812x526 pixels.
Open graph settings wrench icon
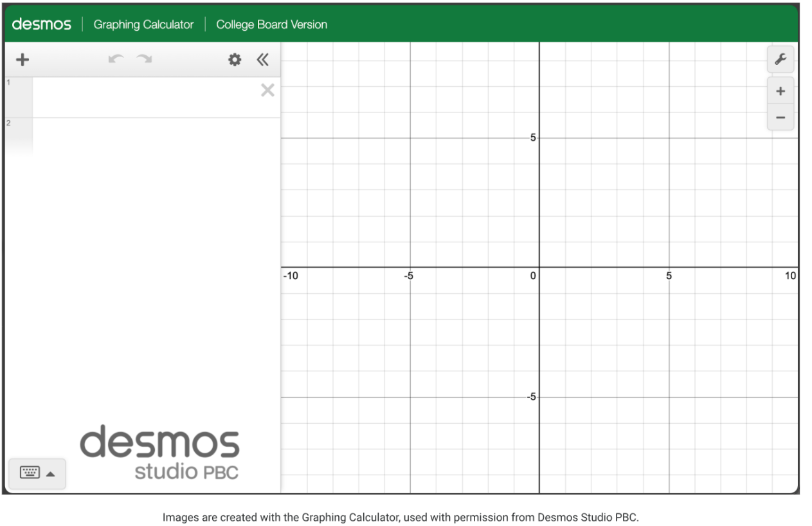[x=780, y=60]
